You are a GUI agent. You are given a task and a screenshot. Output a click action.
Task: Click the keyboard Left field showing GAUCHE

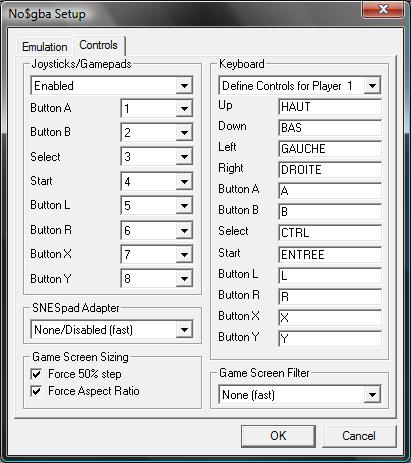(x=330, y=149)
